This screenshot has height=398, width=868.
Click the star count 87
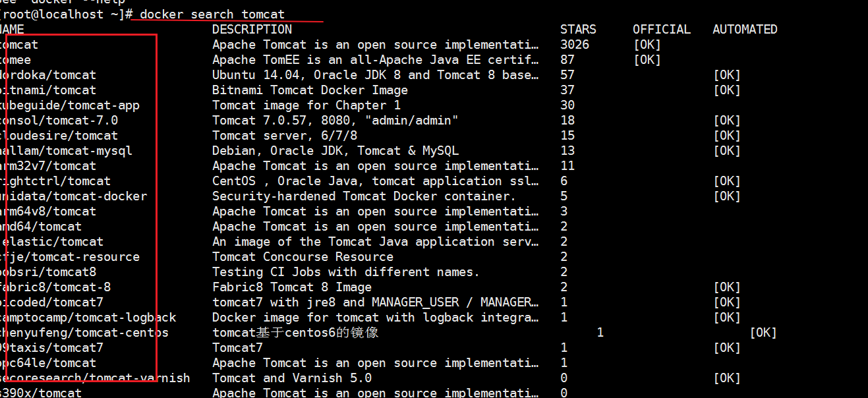click(567, 60)
